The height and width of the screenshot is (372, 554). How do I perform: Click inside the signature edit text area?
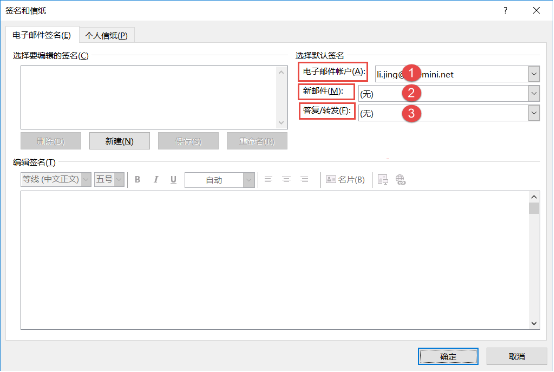point(275,260)
